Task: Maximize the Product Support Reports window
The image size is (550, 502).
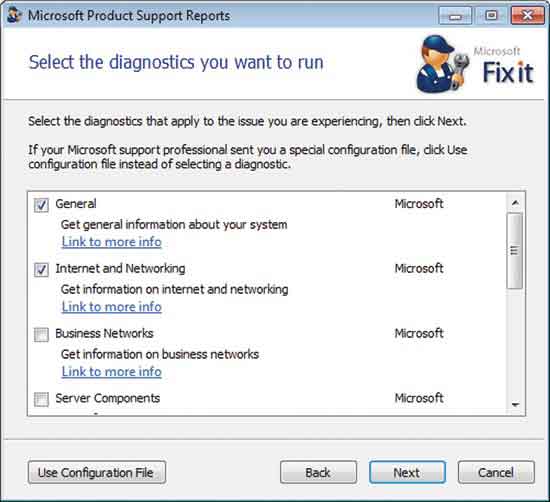Action: pyautogui.click(x=491, y=16)
